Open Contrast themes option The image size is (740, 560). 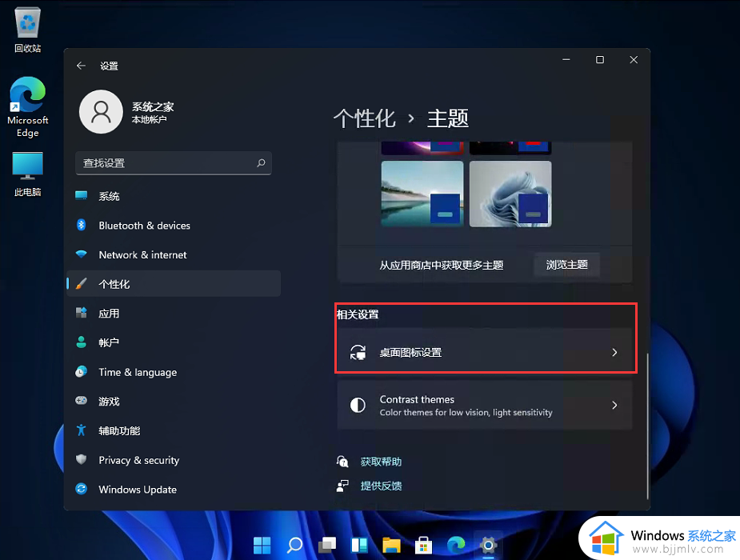485,406
